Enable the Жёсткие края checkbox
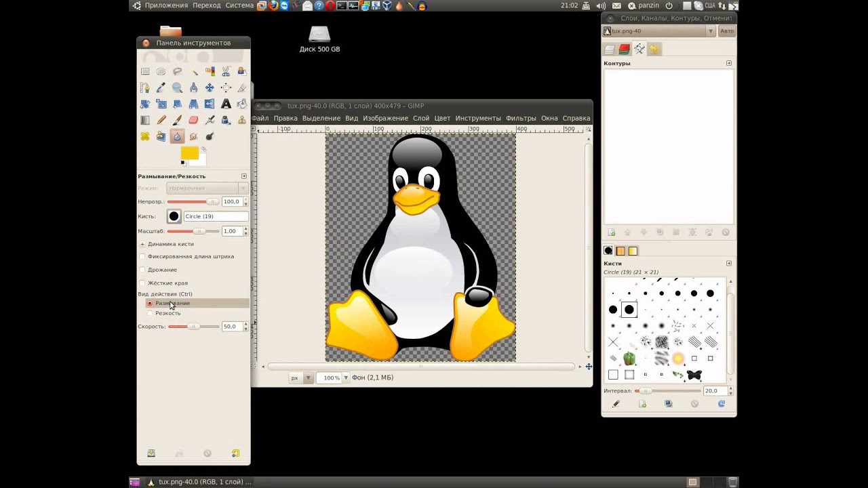Image resolution: width=868 pixels, height=488 pixels. [x=142, y=283]
